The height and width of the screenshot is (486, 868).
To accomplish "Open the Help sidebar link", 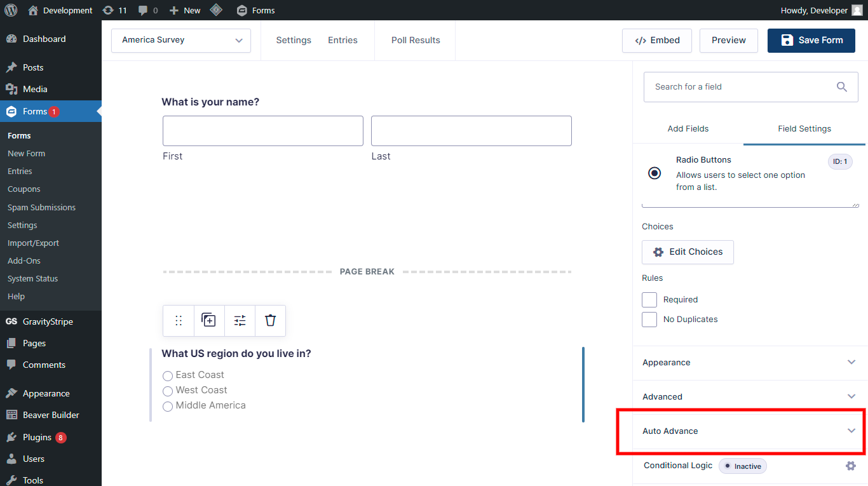I will pyautogui.click(x=16, y=297).
